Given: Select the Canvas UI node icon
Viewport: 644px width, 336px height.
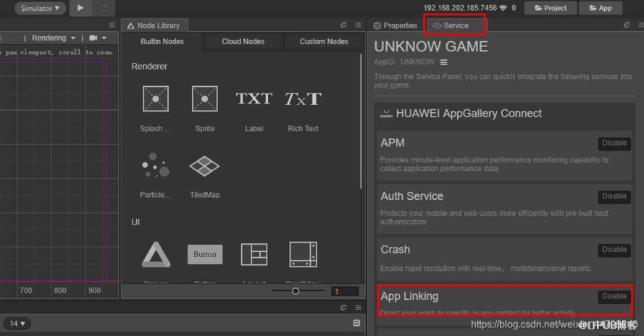Looking at the screenshot, I should click(x=156, y=255).
